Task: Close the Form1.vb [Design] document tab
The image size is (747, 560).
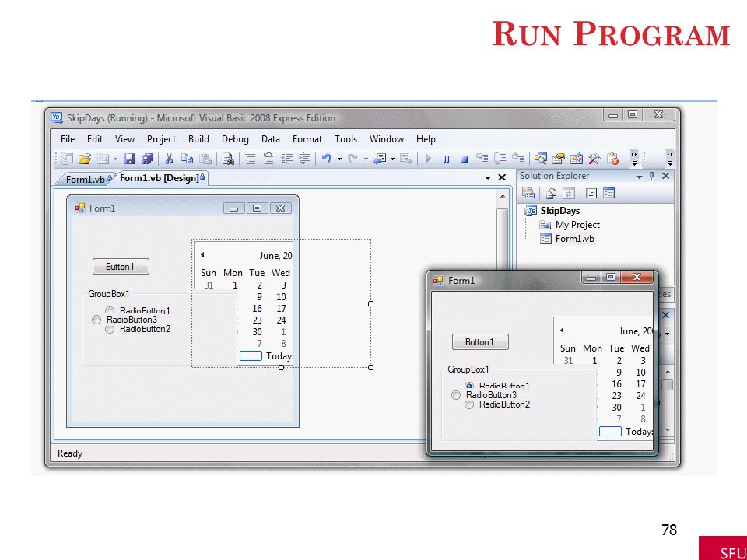Action: point(502,177)
